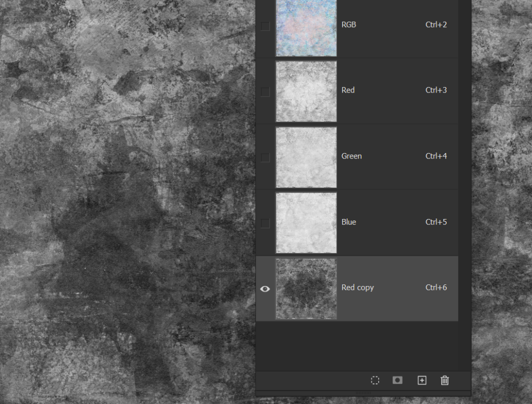Click the RGB channel thumbnail
The width and height of the screenshot is (532, 404).
pyautogui.click(x=306, y=28)
